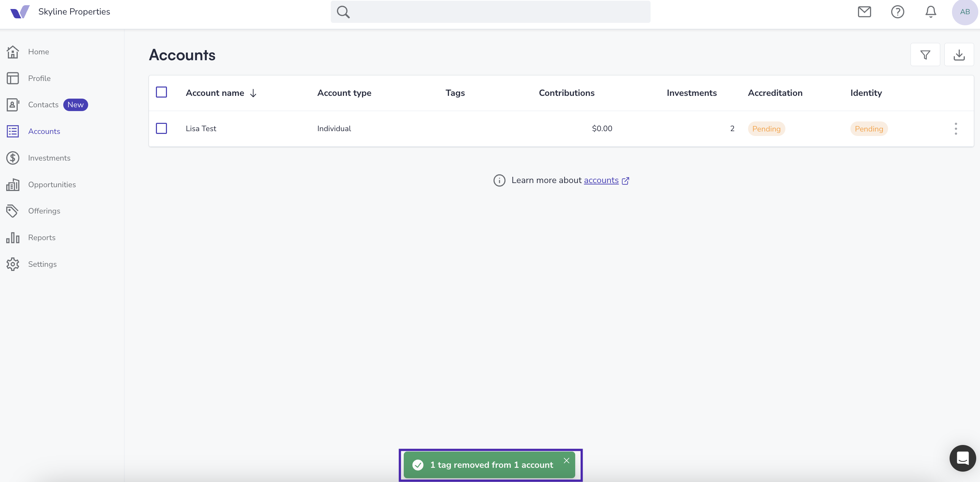Image resolution: width=980 pixels, height=482 pixels.
Task: Open Opportunities in the sidebar
Action: point(52,185)
